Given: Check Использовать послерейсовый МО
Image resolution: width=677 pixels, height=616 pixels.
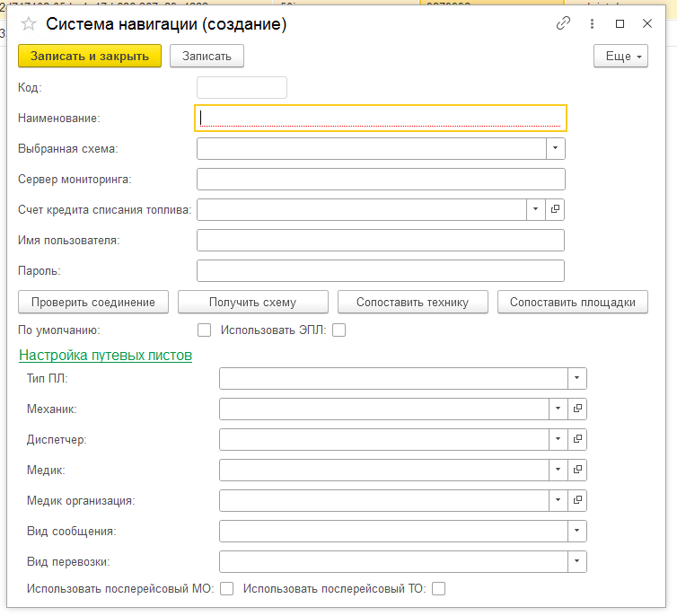Looking at the screenshot, I should (226, 589).
